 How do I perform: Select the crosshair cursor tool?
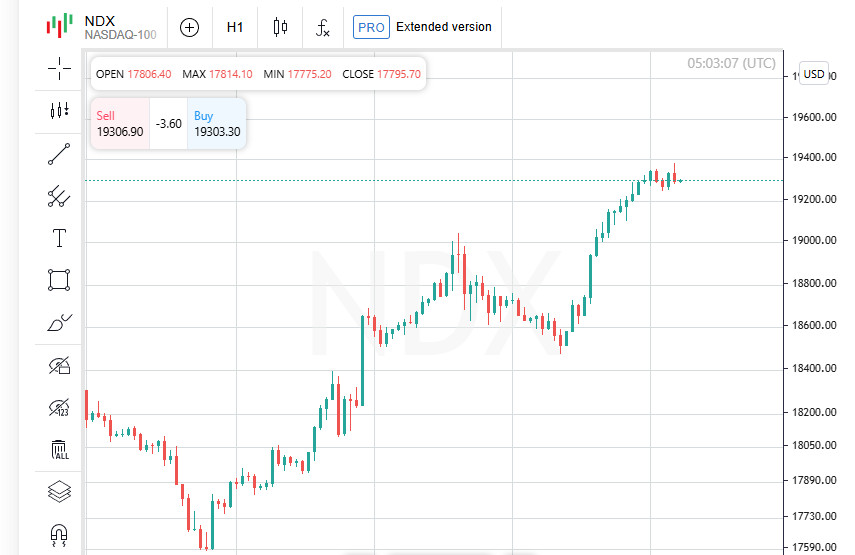[x=59, y=67]
